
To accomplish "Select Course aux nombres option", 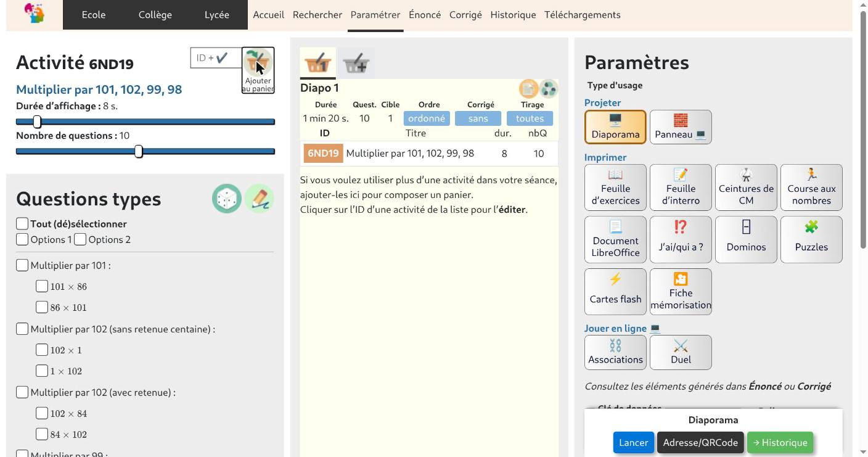I will tap(811, 187).
